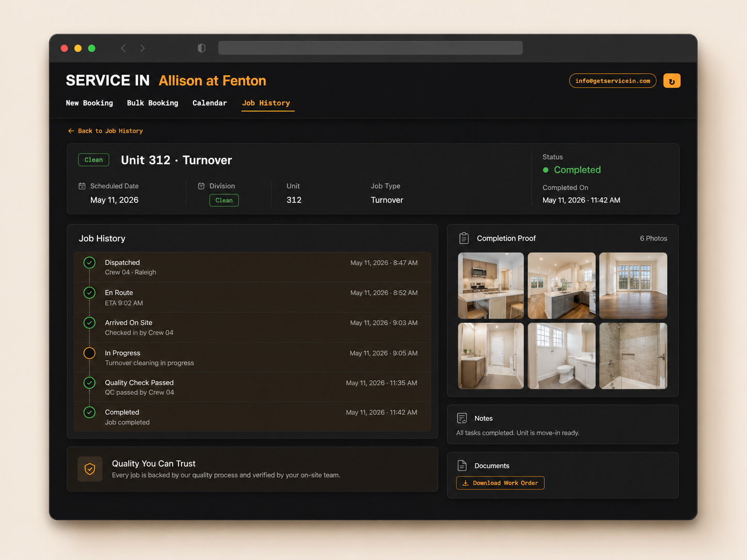Click the Unit value 312

pyautogui.click(x=294, y=200)
